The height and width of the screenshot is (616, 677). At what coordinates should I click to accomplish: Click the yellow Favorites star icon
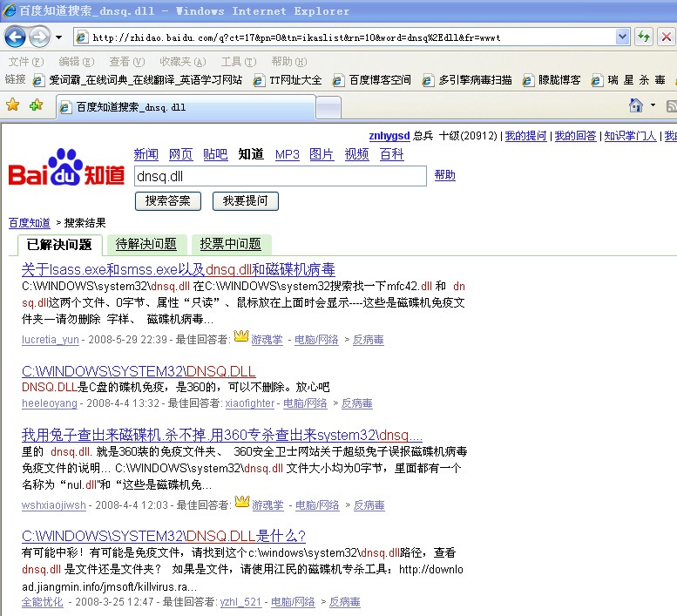click(13, 105)
